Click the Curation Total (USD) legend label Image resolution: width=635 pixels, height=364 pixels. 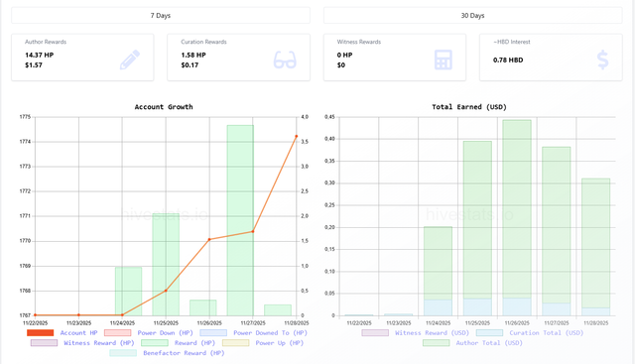(x=547, y=333)
